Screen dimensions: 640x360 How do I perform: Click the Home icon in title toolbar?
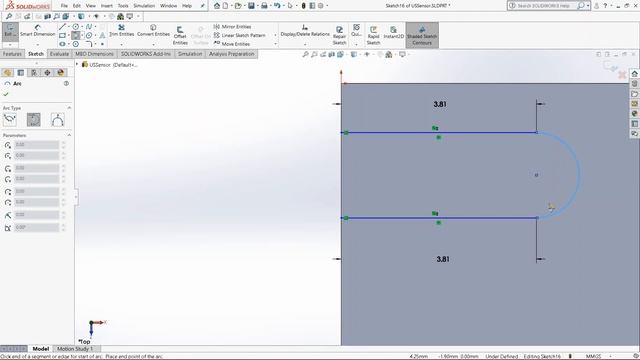coord(217,6)
